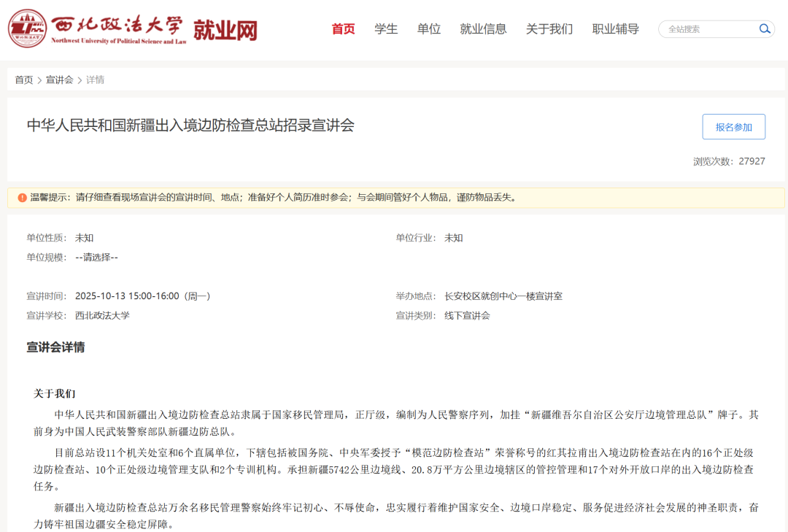Click the orange warning icon in notice bar
788x532 pixels.
pos(22,198)
